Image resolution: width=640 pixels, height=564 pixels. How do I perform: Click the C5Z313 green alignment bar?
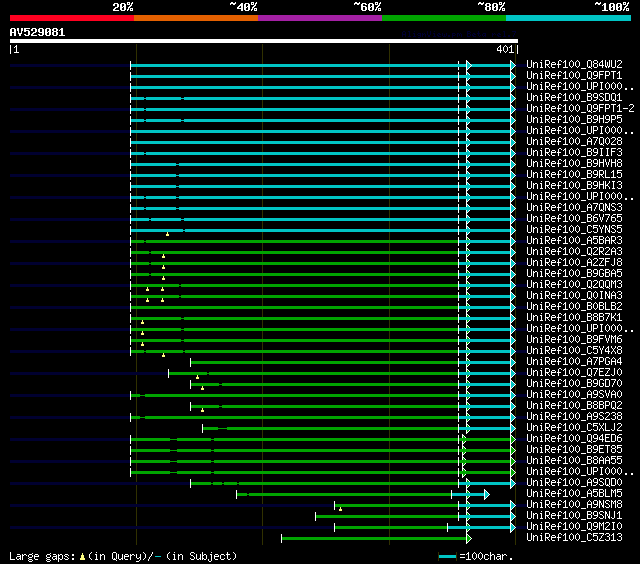coord(376,539)
